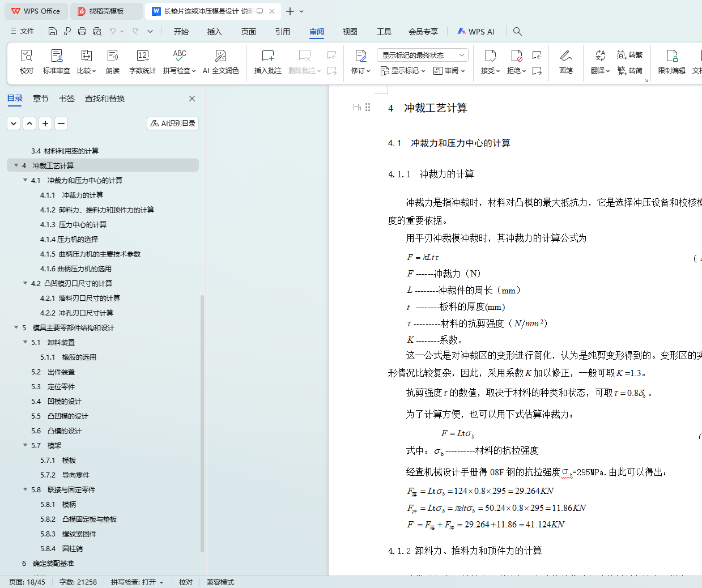The image size is (702, 588).
Task: Switch to the 插入 ribbon tab
Action: [x=215, y=32]
